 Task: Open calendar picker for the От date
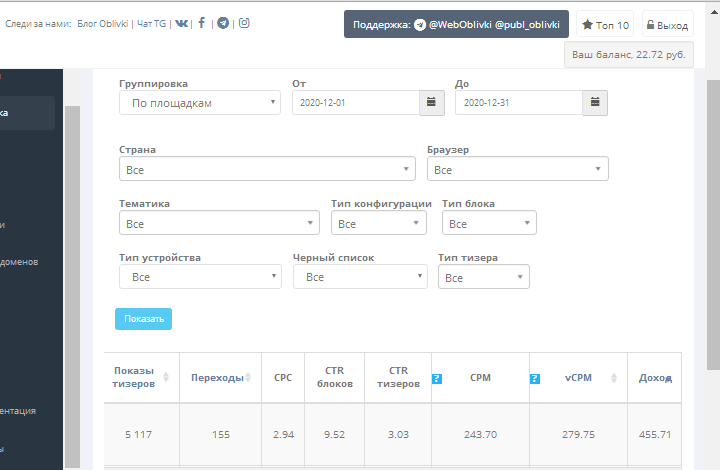coord(431,102)
